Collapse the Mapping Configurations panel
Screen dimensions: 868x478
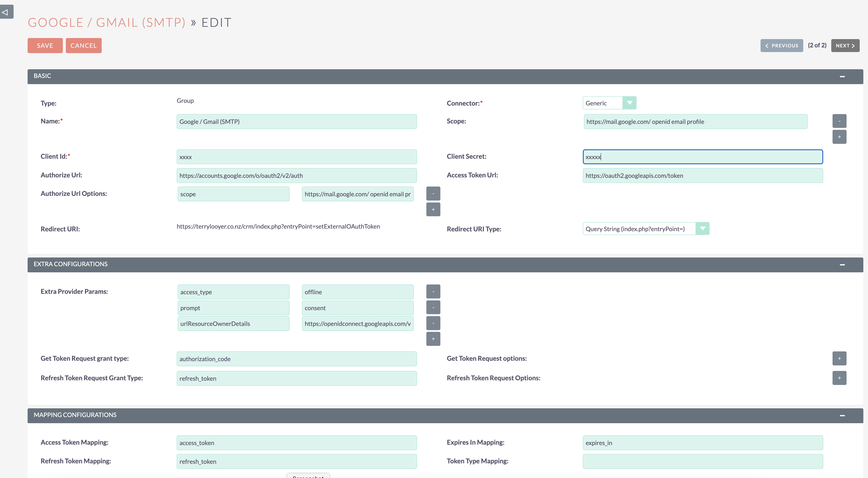click(842, 416)
